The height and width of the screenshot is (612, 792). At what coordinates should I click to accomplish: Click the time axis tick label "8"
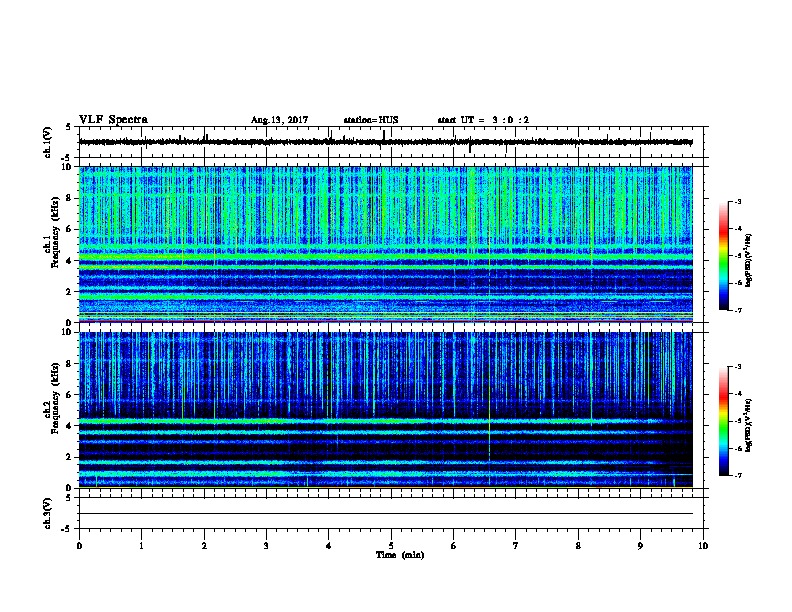(578, 546)
